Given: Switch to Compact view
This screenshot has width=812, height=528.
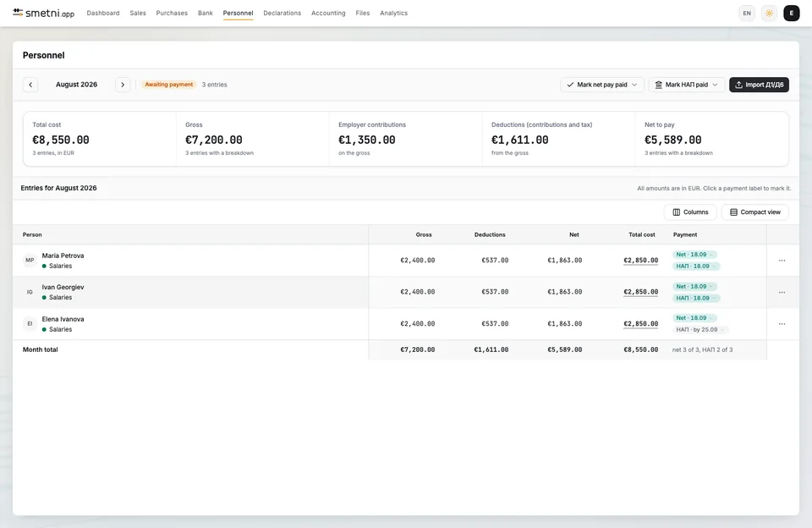Looking at the screenshot, I should coord(755,212).
